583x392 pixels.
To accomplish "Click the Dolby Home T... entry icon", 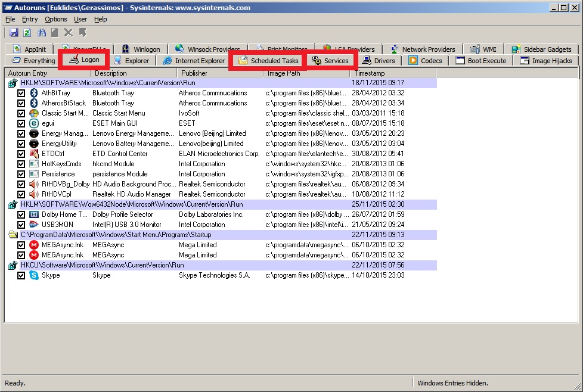I will click(x=34, y=214).
